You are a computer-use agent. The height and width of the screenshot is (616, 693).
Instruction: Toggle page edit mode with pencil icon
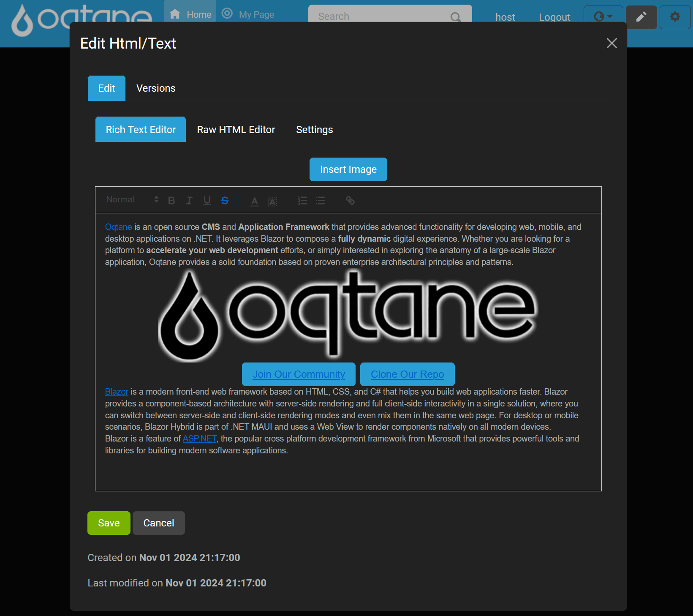641,17
